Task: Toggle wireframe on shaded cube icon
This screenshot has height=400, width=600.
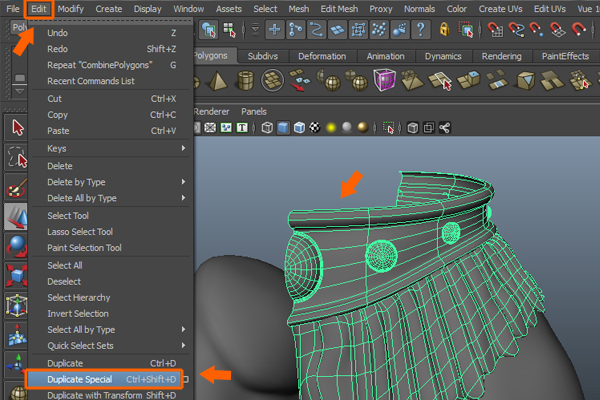Action: [x=299, y=127]
